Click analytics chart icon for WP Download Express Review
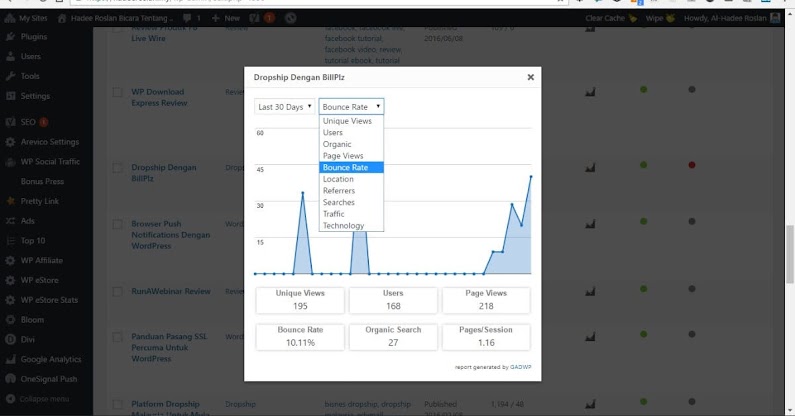This screenshot has height=416, width=795. pyautogui.click(x=590, y=92)
